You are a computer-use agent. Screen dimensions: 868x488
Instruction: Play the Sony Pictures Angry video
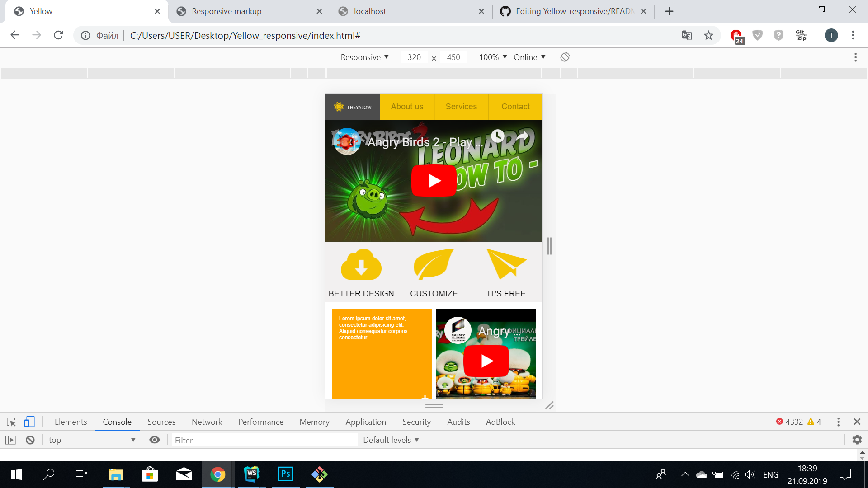(486, 361)
